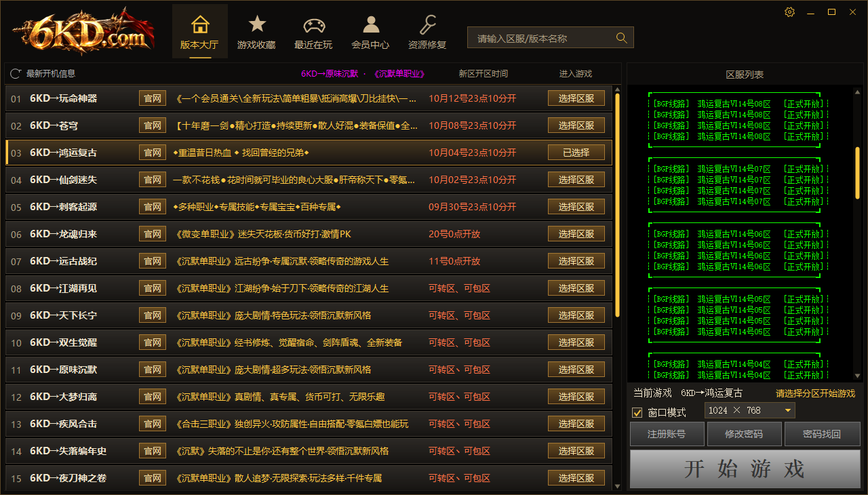Toggle the 窗口模式 checkbox

click(x=637, y=412)
